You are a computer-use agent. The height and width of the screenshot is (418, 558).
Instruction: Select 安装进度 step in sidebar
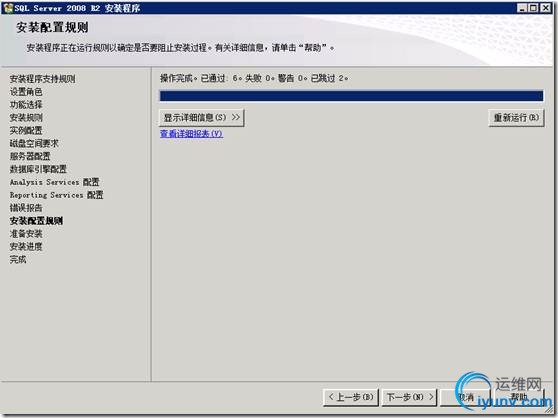26,247
